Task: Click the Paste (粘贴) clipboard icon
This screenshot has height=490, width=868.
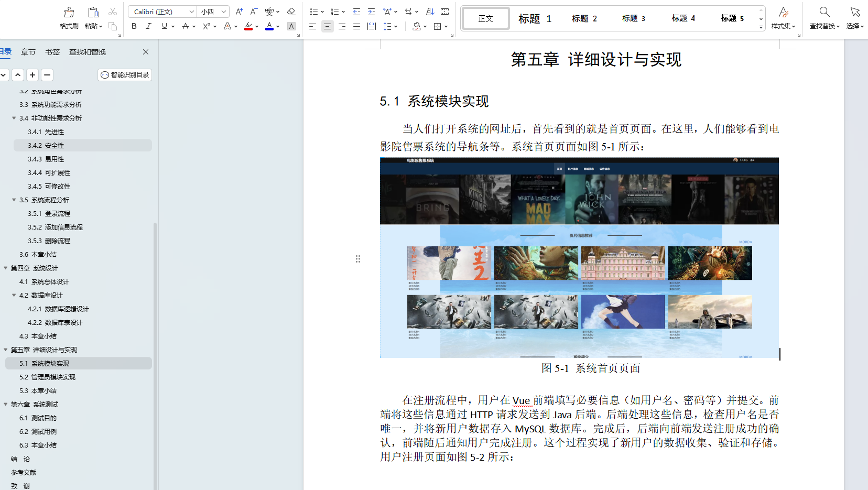Action: tap(93, 12)
